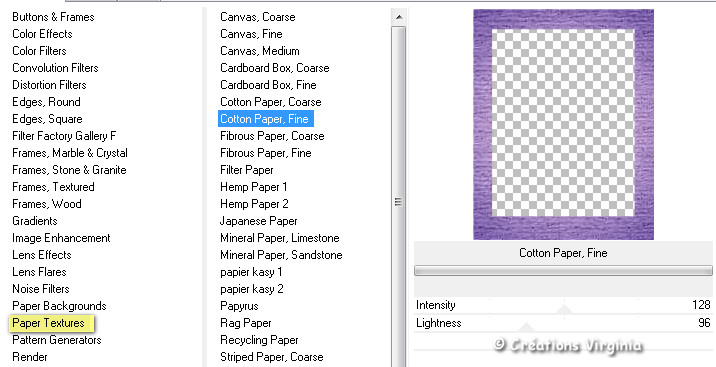Select the Render category
Viewport: 716px width, 367px height.
[30, 357]
